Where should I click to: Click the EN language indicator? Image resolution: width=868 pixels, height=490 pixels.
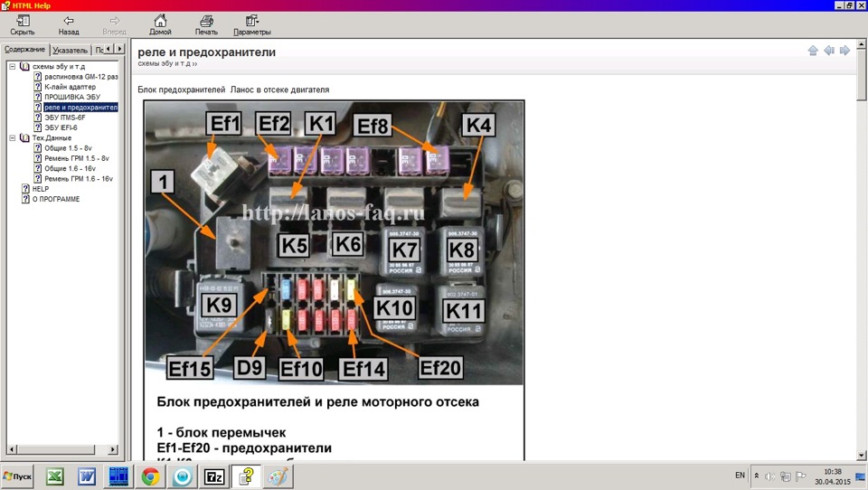point(741,476)
